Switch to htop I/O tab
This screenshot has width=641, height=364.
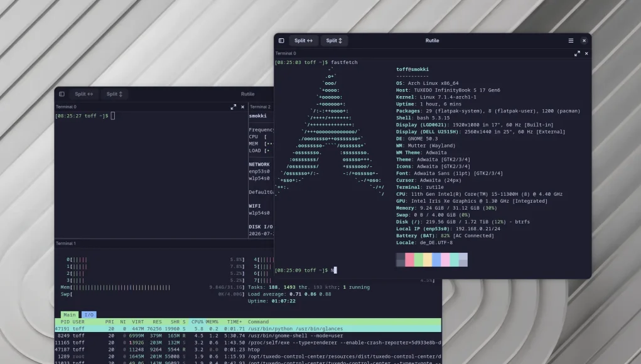coord(89,315)
